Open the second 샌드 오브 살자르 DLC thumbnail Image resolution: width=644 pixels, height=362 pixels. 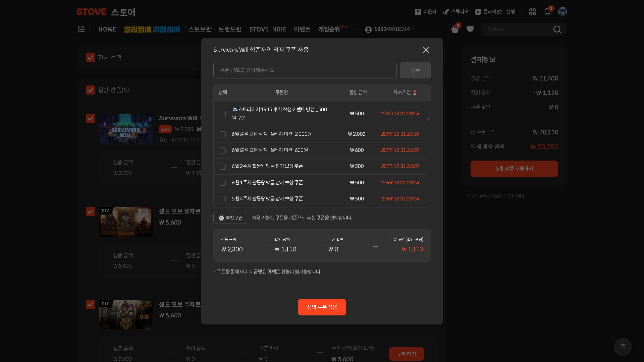[126, 315]
